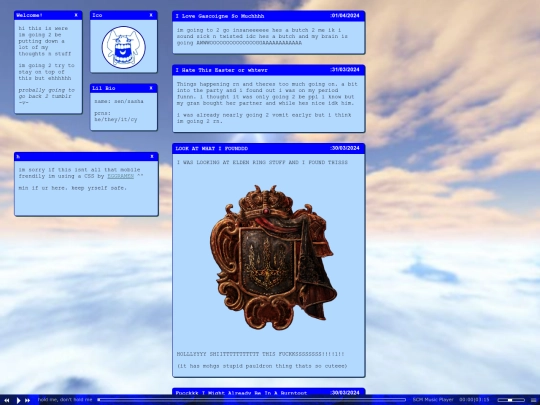The width and height of the screenshot is (540, 405).
Task: Close the Ico window
Action: pos(151,15)
